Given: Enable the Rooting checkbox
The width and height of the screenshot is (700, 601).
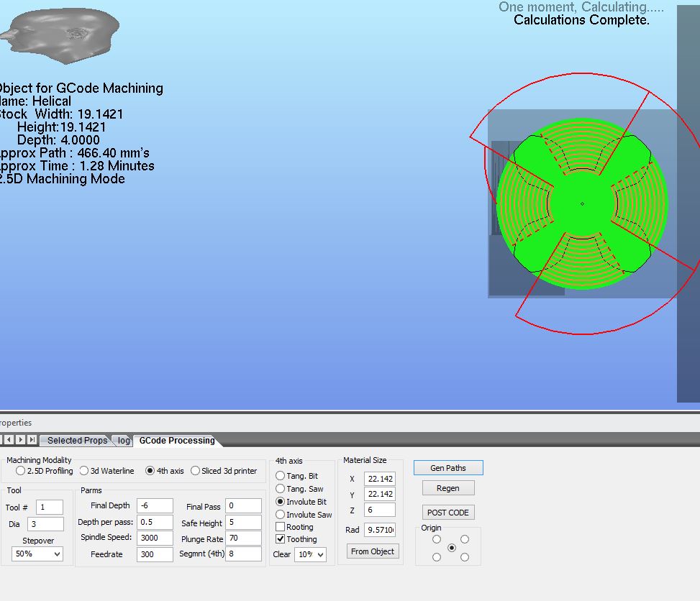Looking at the screenshot, I should [281, 527].
